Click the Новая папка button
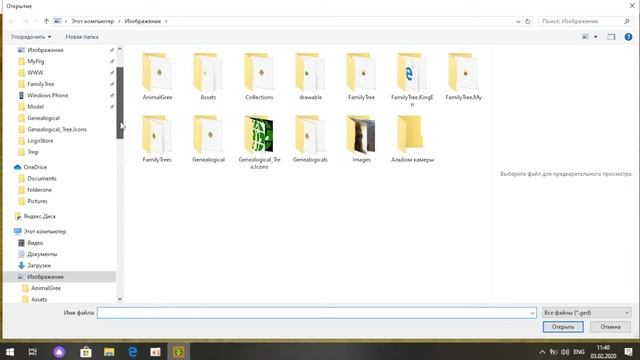 [x=82, y=37]
